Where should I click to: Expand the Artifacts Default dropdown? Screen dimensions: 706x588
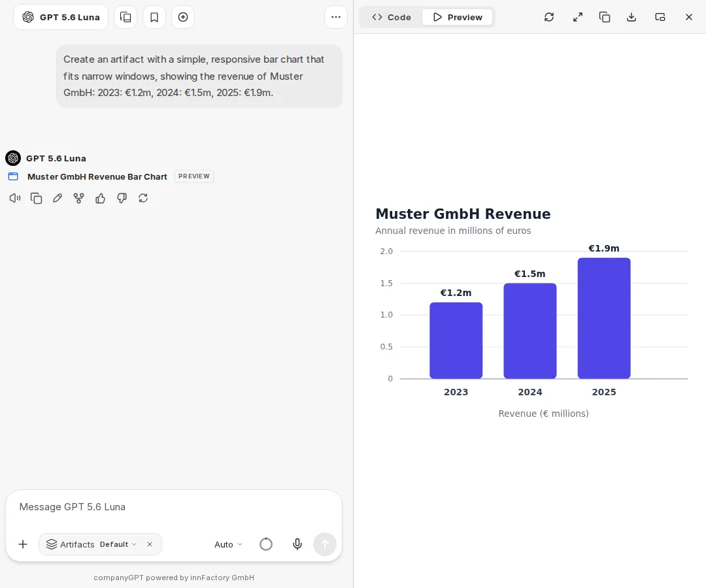click(118, 544)
